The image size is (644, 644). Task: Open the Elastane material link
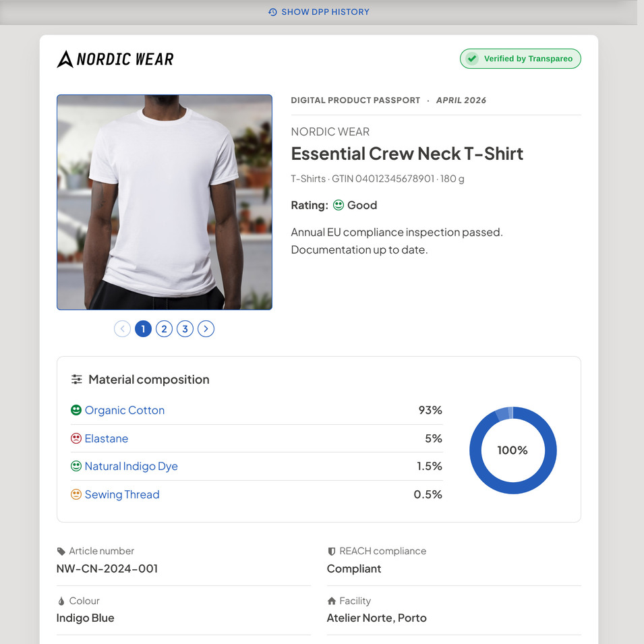tap(107, 438)
